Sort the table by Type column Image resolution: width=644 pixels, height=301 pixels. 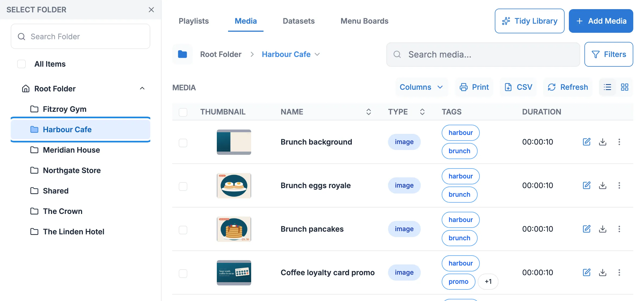(x=422, y=112)
